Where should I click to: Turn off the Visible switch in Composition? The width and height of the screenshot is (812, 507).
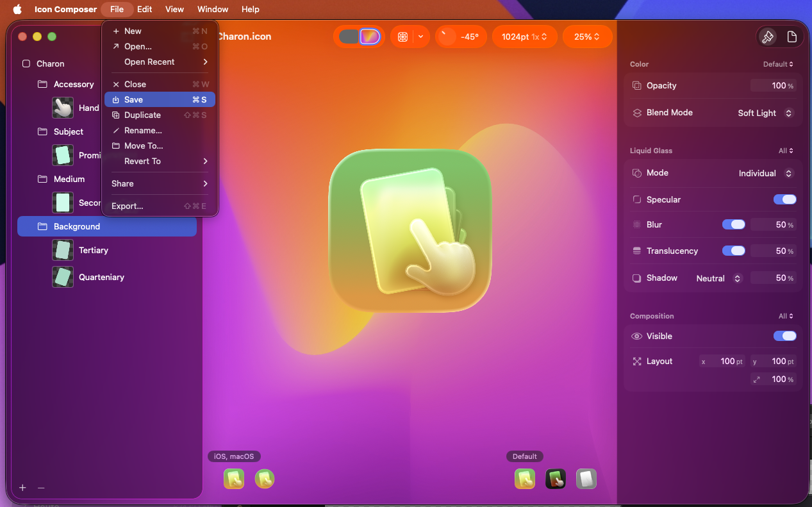[784, 336]
